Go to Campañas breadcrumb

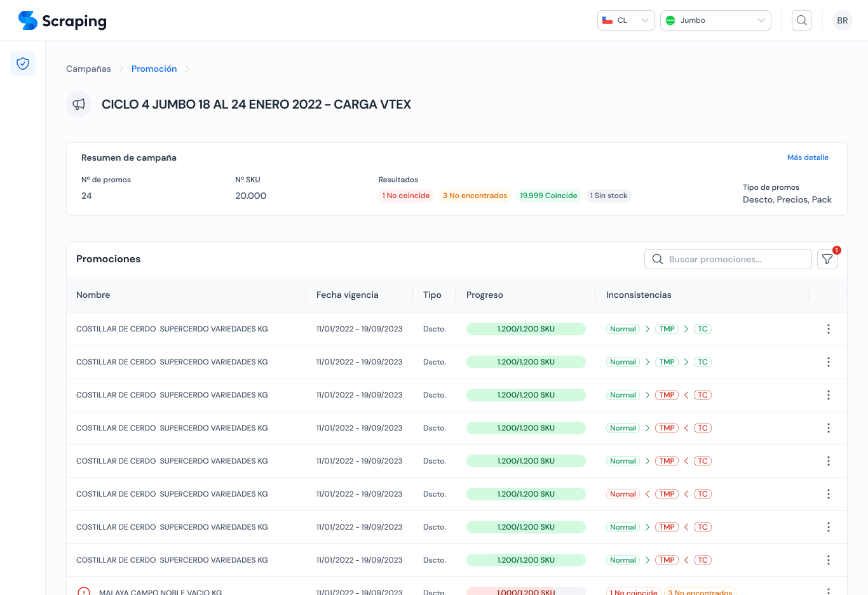pyautogui.click(x=88, y=69)
